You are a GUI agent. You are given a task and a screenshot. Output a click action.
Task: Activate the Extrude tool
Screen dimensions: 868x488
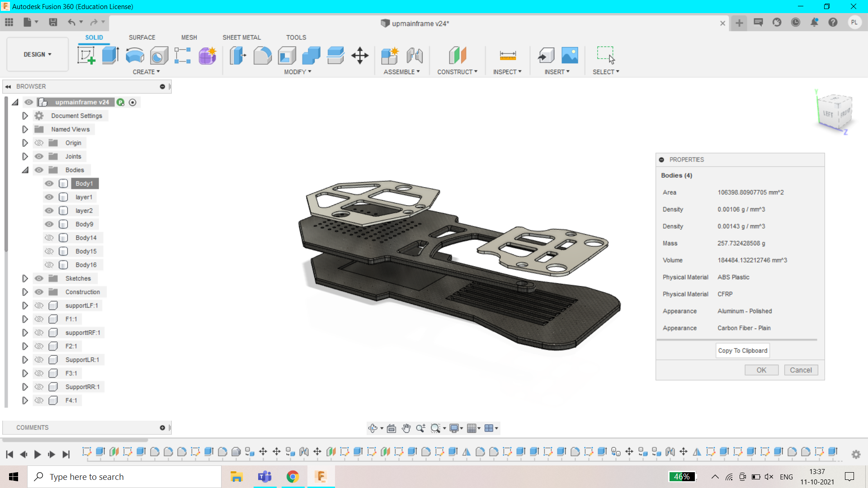[x=110, y=55]
